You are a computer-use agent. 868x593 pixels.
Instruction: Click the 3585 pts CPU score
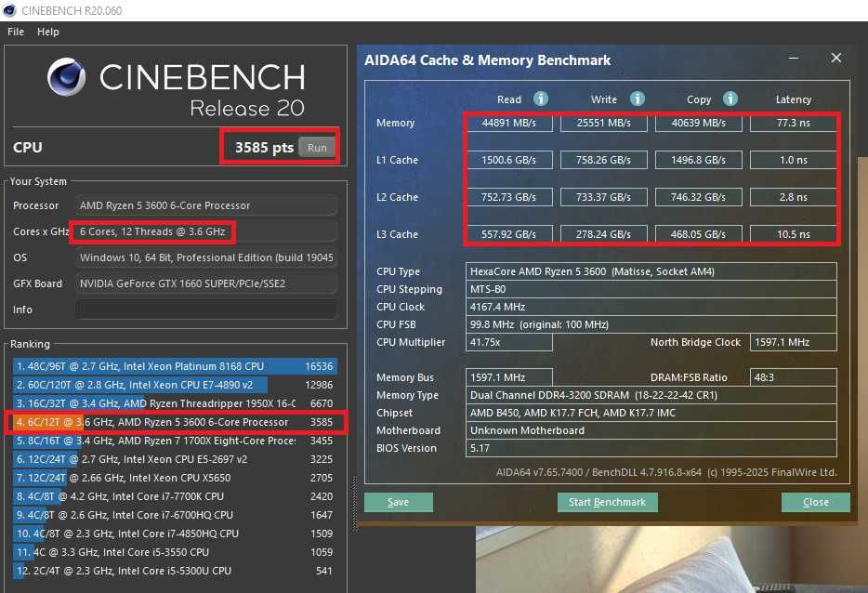point(264,147)
